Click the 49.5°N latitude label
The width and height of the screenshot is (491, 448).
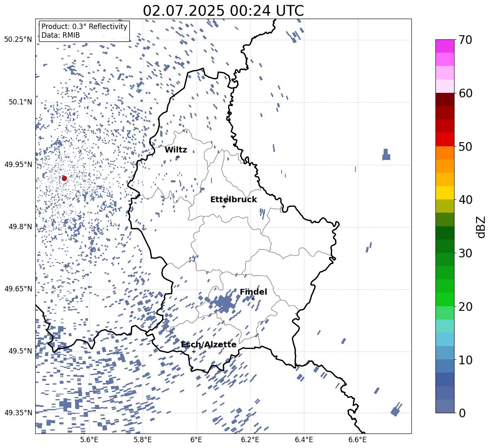coord(21,351)
